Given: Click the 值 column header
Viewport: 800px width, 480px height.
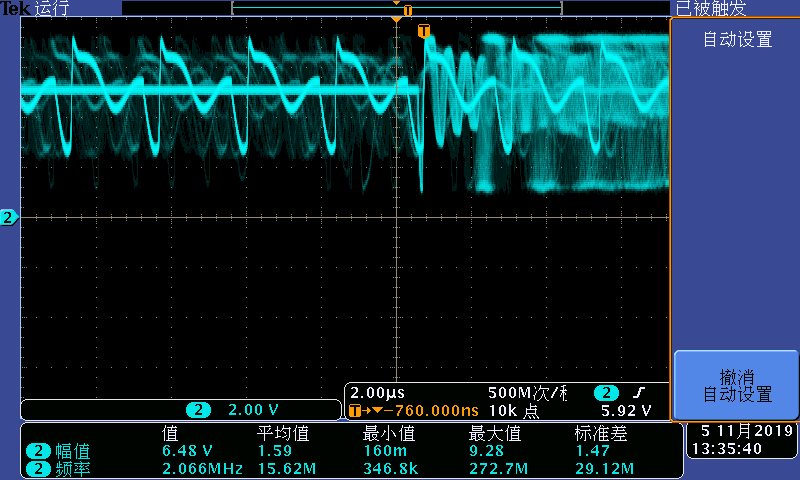Looking at the screenshot, I should (x=170, y=434).
